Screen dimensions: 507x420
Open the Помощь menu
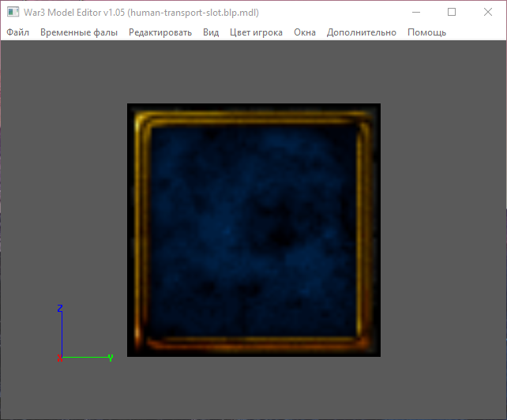[426, 32]
